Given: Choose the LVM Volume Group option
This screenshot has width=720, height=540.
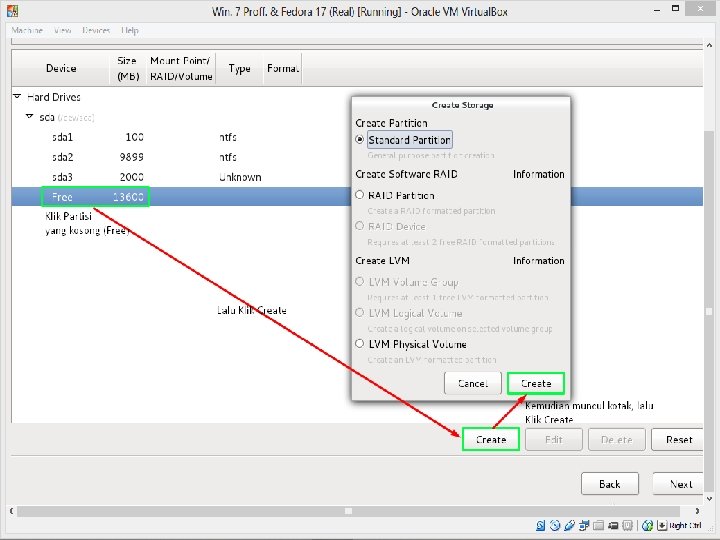Looking at the screenshot, I should pyautogui.click(x=360, y=281).
